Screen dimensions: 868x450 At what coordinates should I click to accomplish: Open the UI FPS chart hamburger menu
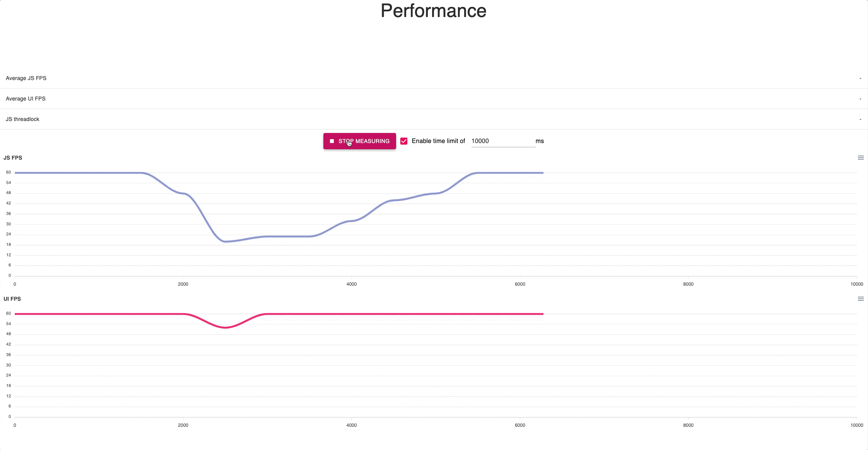tap(860, 298)
